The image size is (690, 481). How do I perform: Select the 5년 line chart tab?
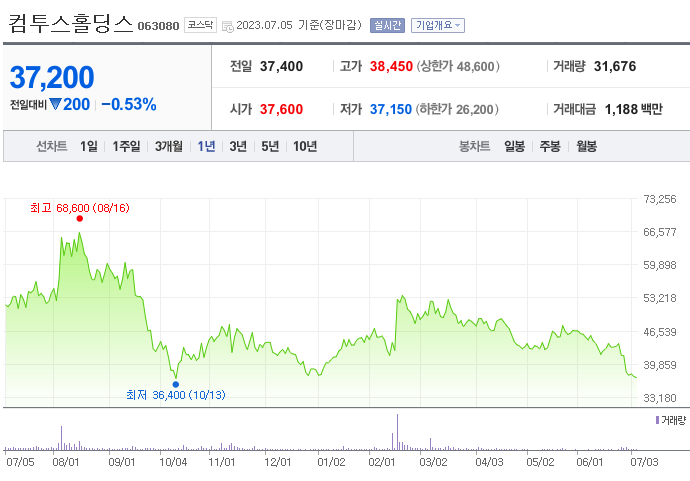[x=270, y=146]
